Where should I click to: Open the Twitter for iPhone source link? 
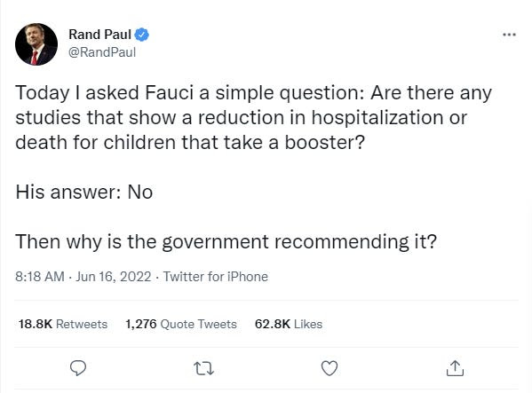[x=216, y=277]
